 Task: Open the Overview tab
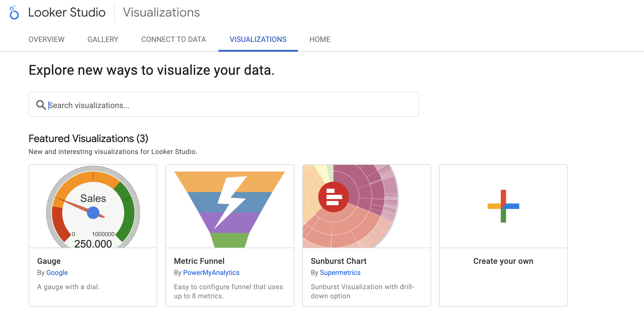(47, 39)
